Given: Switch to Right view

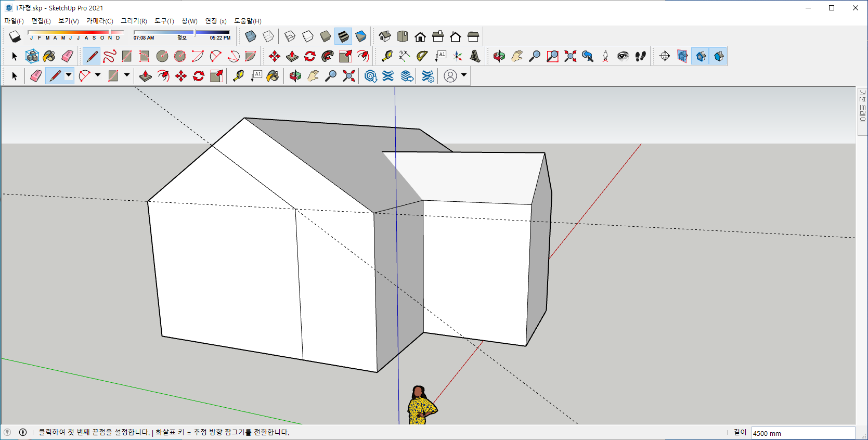Looking at the screenshot, I should [438, 36].
